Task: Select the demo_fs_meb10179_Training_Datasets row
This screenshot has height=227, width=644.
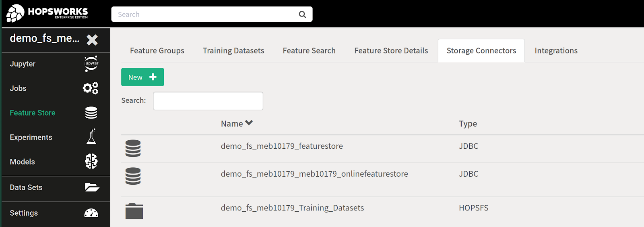Action: click(292, 208)
